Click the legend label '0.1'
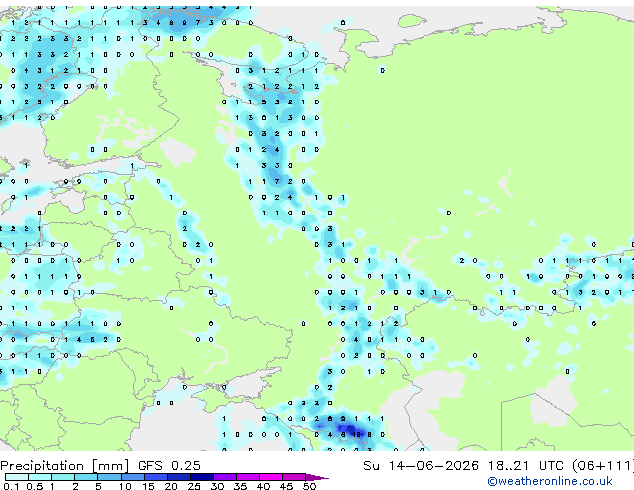The image size is (634, 490). (11, 486)
